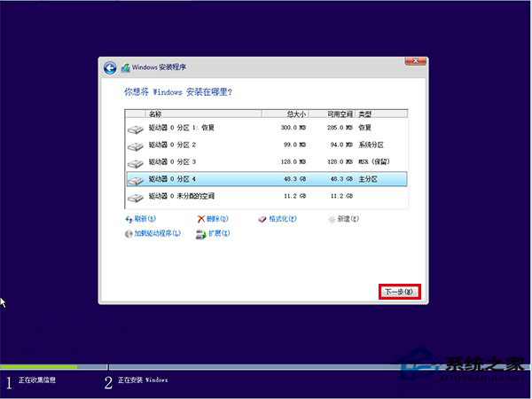Viewport: 532px width, 399px height.
Task: Click the 系统分区 type cell
Action: (x=372, y=145)
